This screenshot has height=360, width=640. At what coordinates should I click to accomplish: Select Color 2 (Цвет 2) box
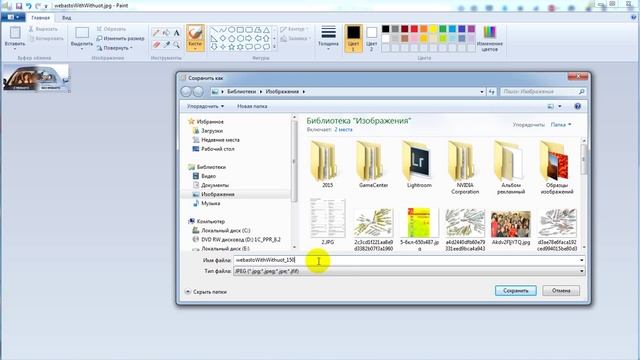point(371,38)
